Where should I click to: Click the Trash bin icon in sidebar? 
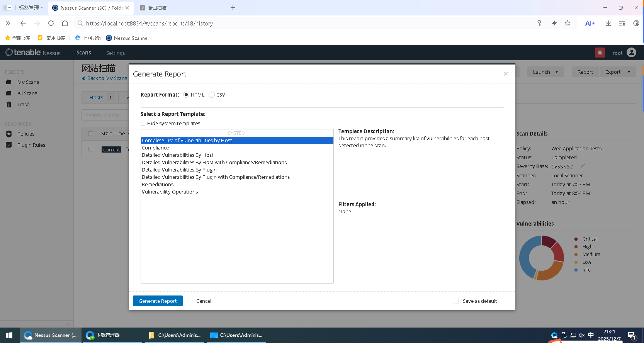9,105
